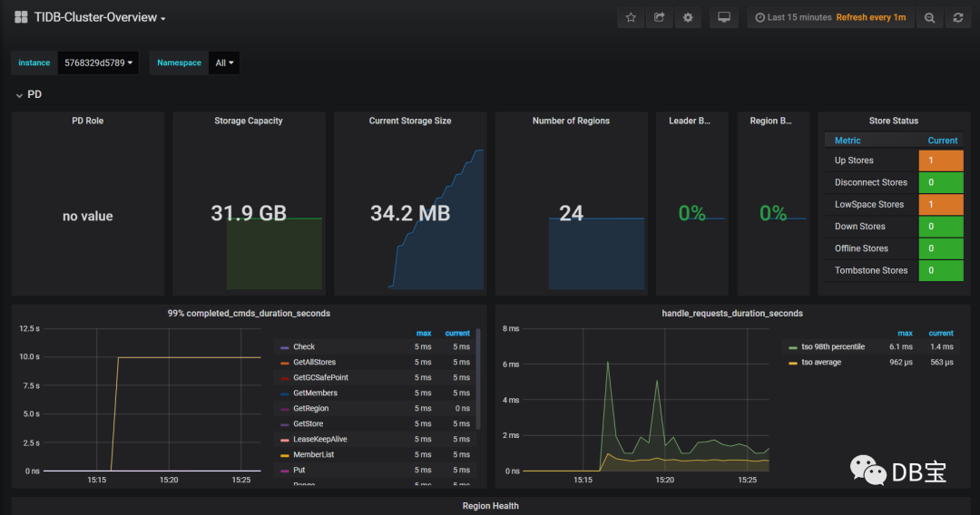Open the PD Role panel title
Image resolution: width=980 pixels, height=515 pixels.
tap(87, 121)
